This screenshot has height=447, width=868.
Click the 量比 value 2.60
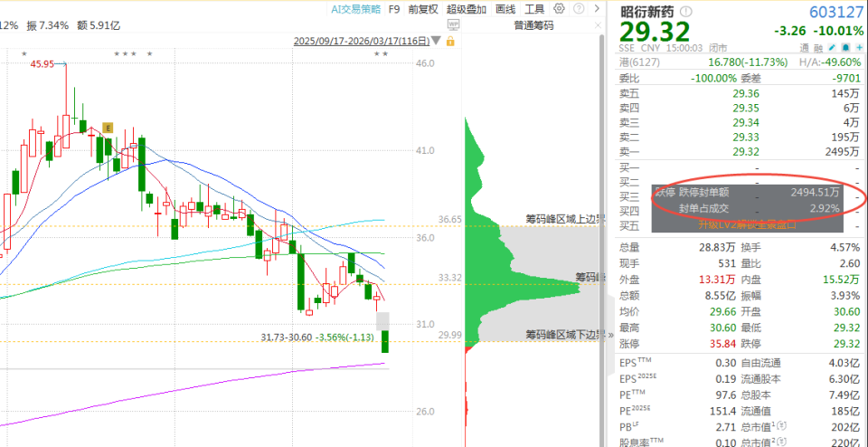point(849,263)
